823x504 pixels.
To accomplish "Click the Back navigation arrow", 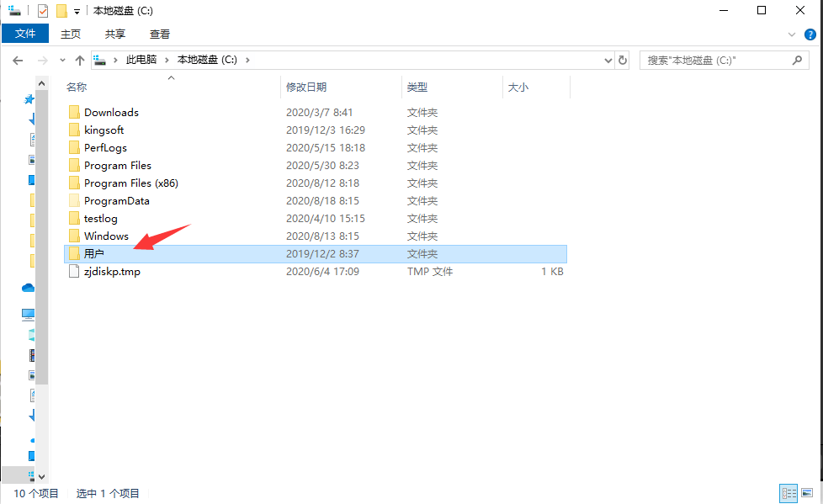I will (18, 61).
